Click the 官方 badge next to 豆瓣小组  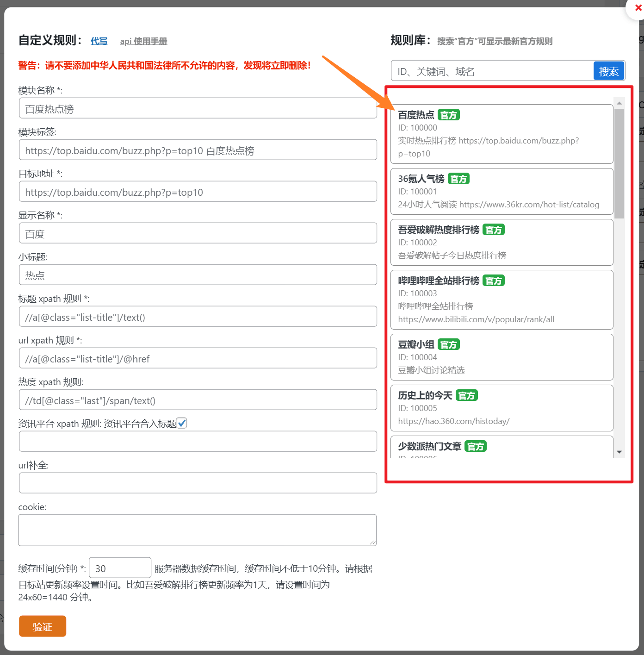tap(448, 344)
